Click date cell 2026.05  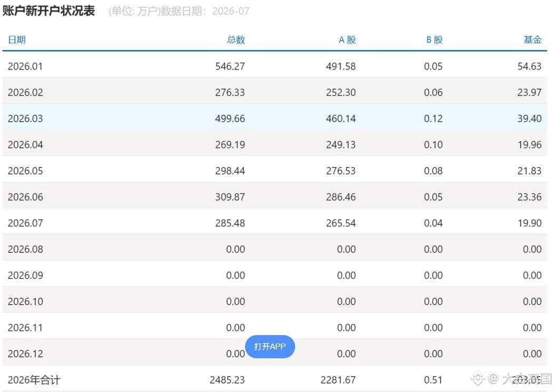pyautogui.click(x=25, y=171)
